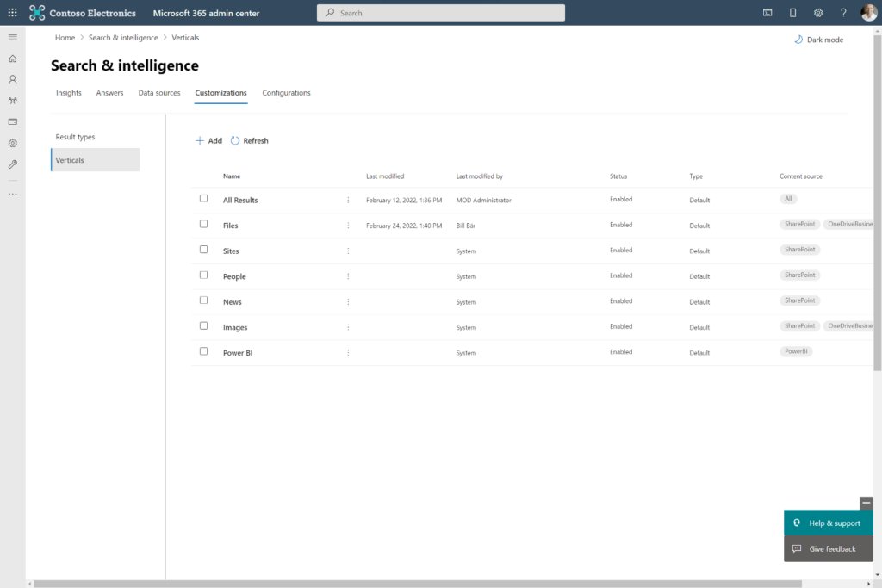Open more options for People row
The width and height of the screenshot is (882, 588).
(x=348, y=276)
